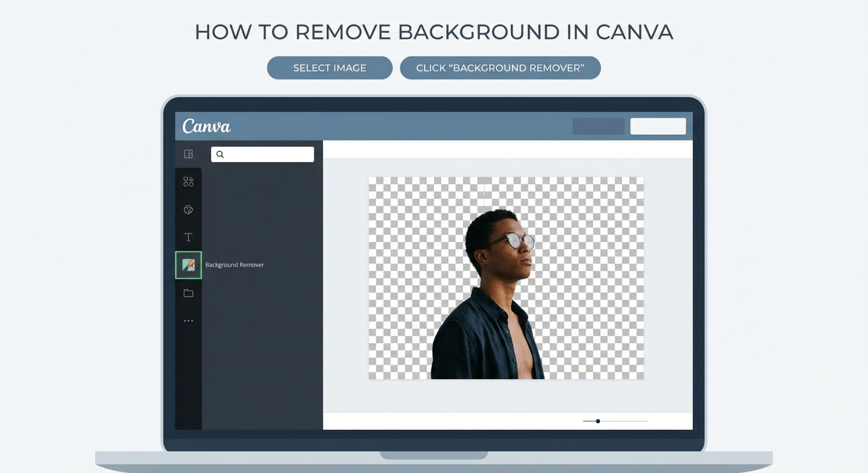Click the zoom slider handle

click(598, 421)
